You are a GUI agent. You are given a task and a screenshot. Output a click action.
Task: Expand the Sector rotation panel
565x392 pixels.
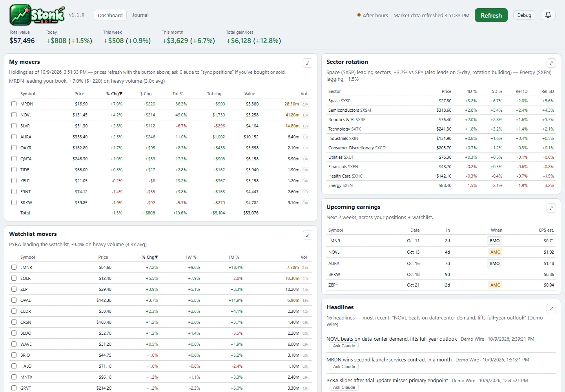coord(551,63)
